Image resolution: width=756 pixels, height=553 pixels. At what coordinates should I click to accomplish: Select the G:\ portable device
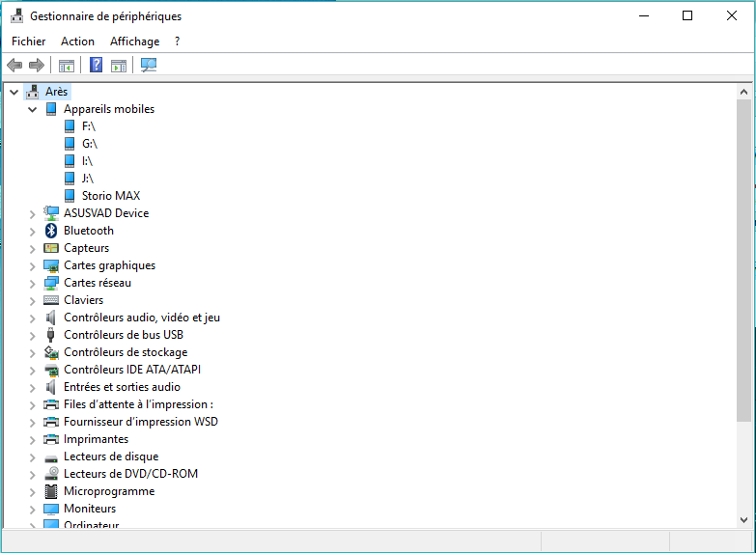coord(90,144)
